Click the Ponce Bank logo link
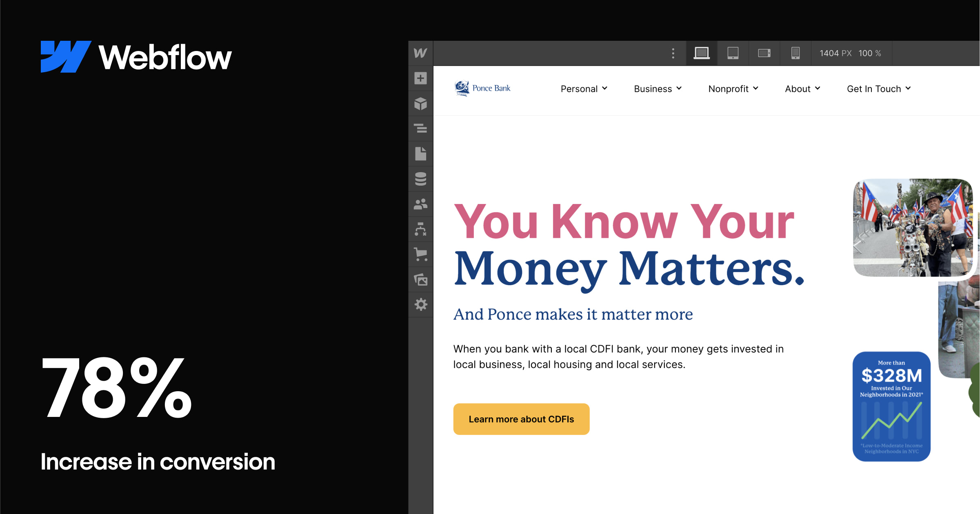Image resolution: width=980 pixels, height=514 pixels. click(482, 88)
